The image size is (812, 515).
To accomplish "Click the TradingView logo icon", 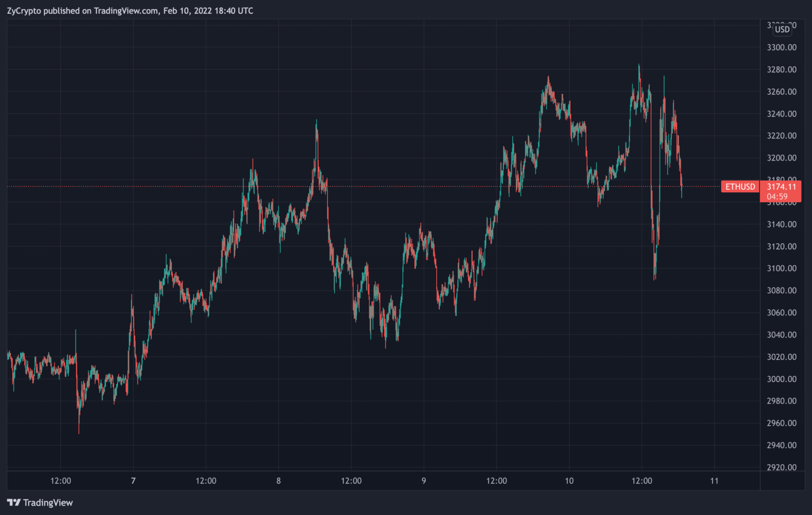I will click(14, 502).
